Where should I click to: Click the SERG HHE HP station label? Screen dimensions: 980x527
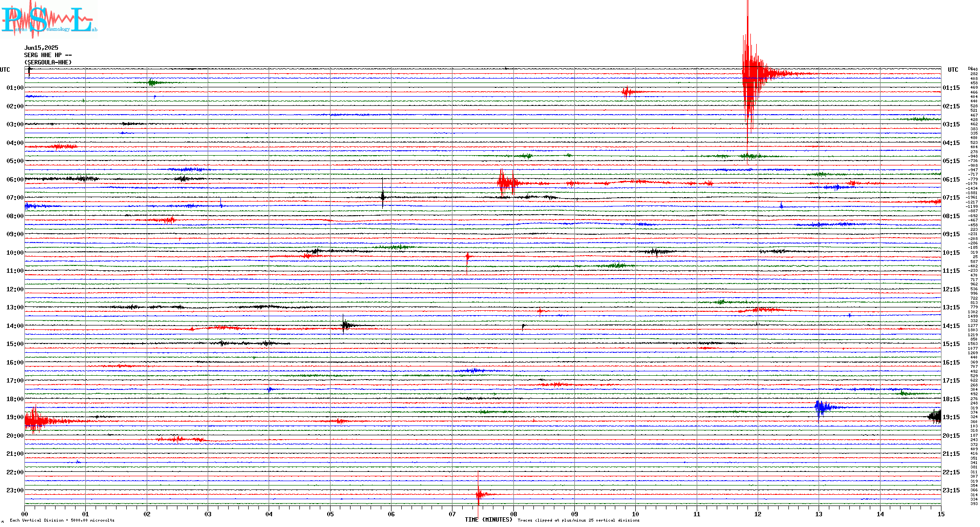coord(48,55)
